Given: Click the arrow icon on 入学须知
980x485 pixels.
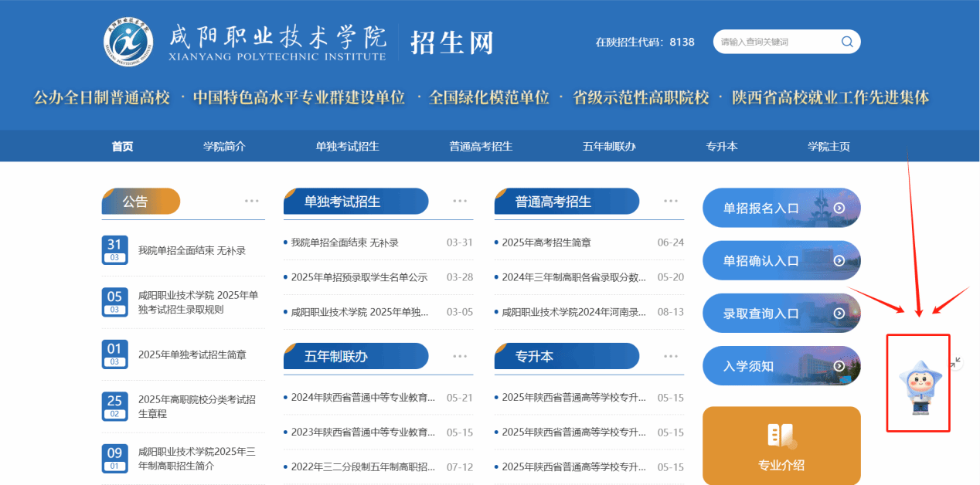Looking at the screenshot, I should [839, 366].
